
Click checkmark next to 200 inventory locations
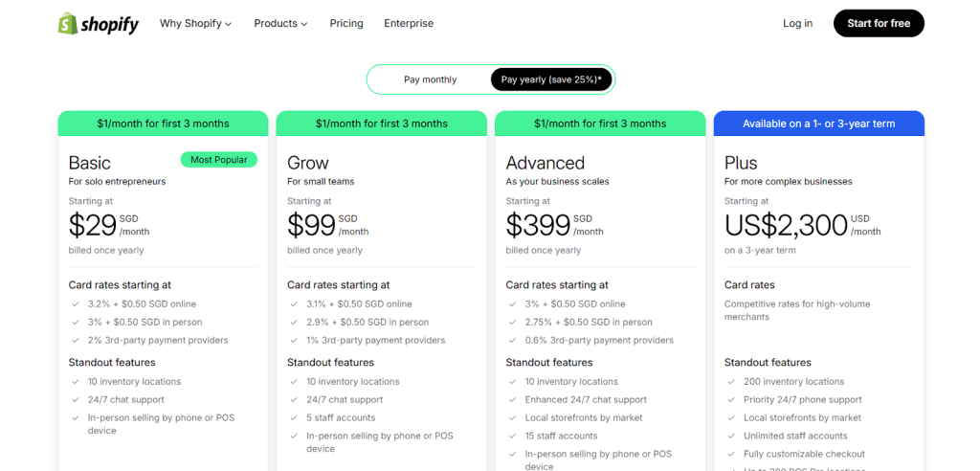click(731, 382)
